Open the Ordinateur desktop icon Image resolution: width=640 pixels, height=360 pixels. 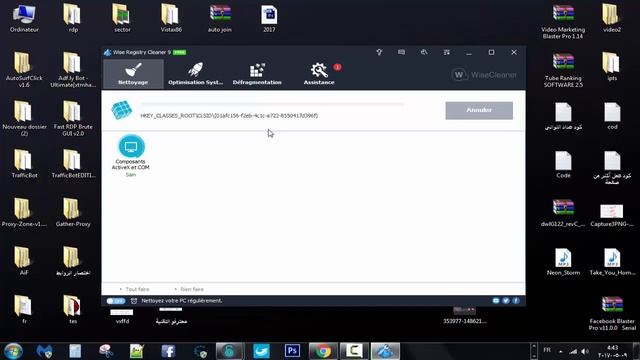tap(24, 18)
